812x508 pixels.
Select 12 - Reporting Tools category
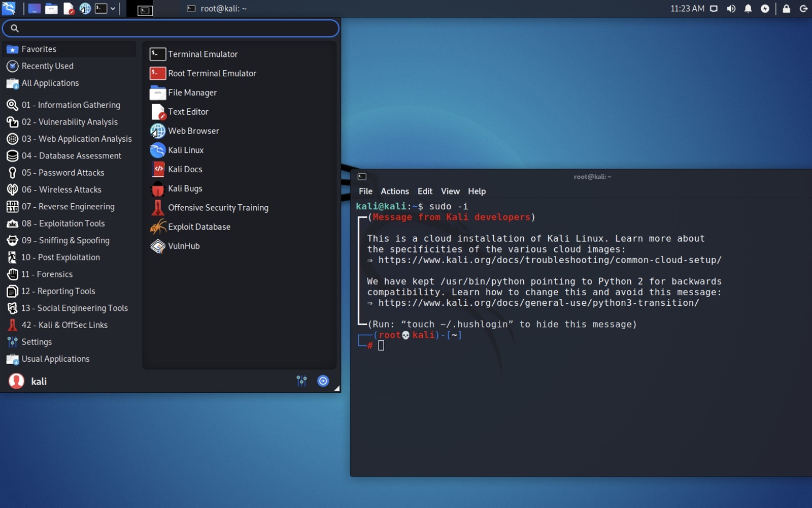point(69,291)
